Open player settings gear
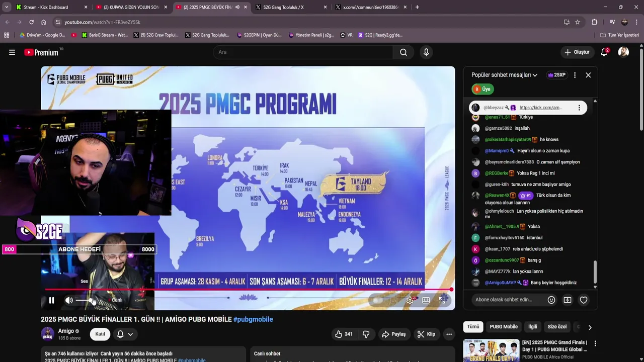Image resolution: width=644 pixels, height=362 pixels. 411,300
